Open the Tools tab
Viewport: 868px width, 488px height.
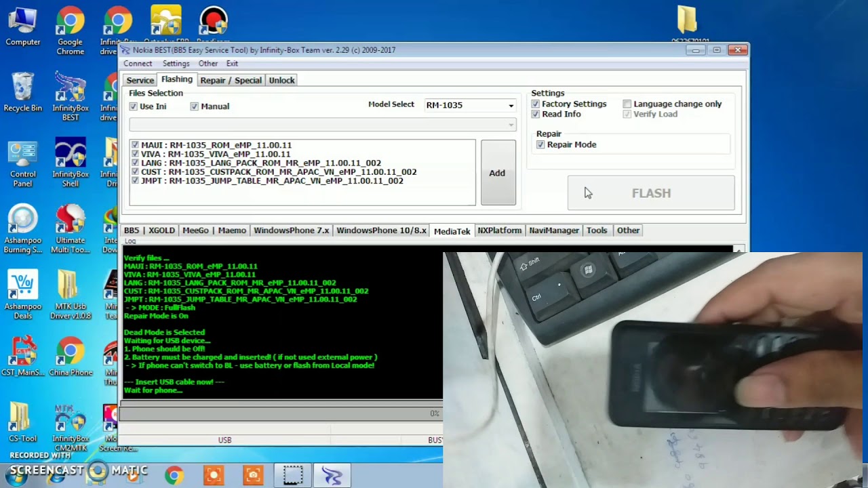pyautogui.click(x=597, y=230)
